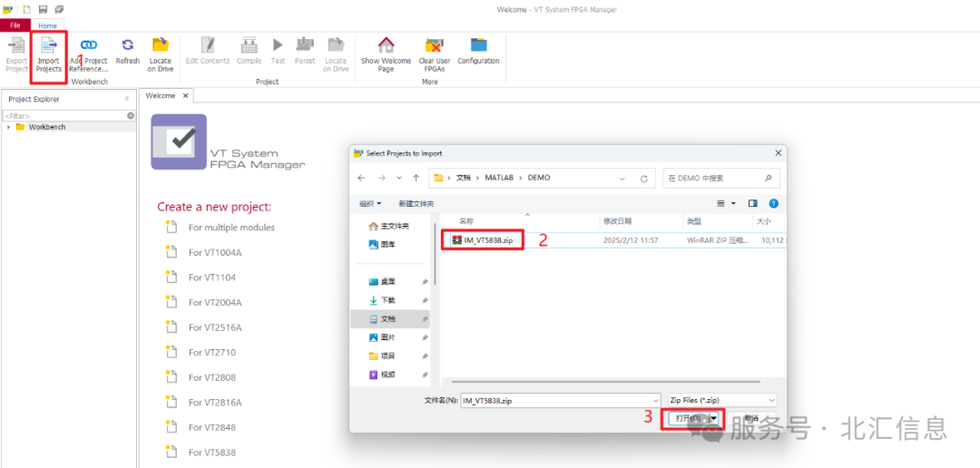The image size is (980, 468).
Task: Click the file name input field
Action: click(x=554, y=400)
